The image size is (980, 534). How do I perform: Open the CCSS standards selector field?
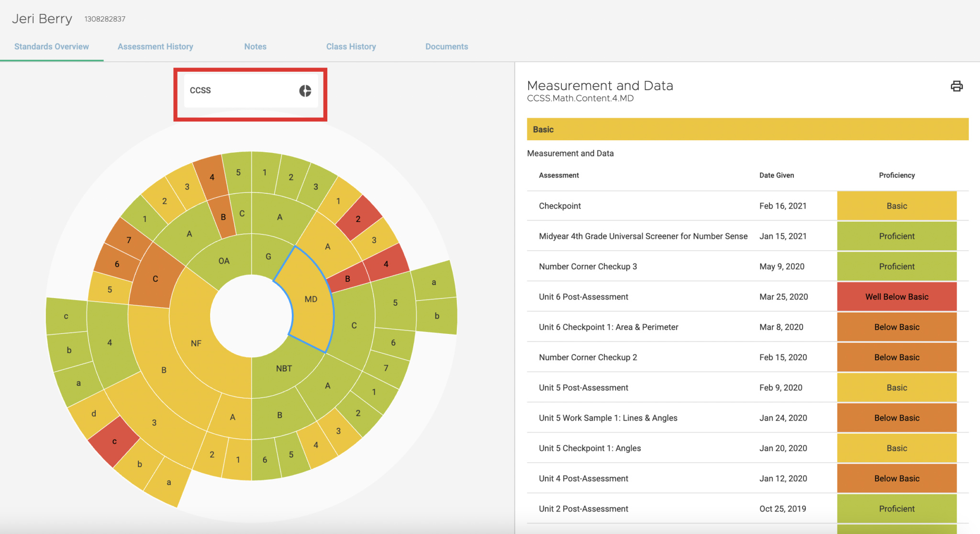(x=251, y=90)
